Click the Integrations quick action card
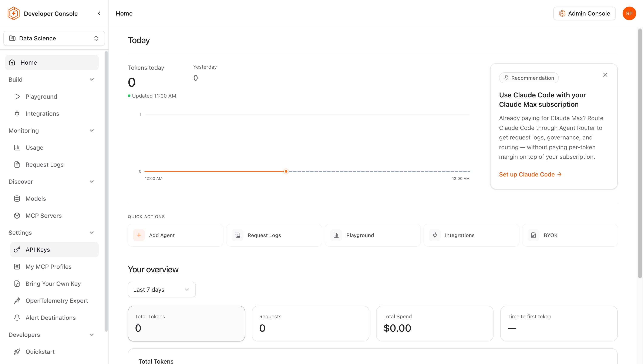Screen dimensions: 643x364 point(471,235)
